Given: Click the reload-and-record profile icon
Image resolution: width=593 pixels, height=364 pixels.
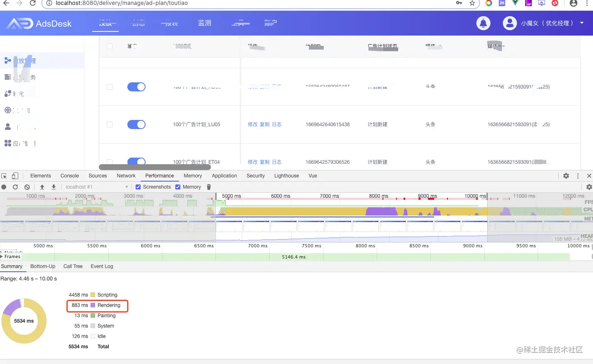Looking at the screenshot, I should [x=15, y=187].
